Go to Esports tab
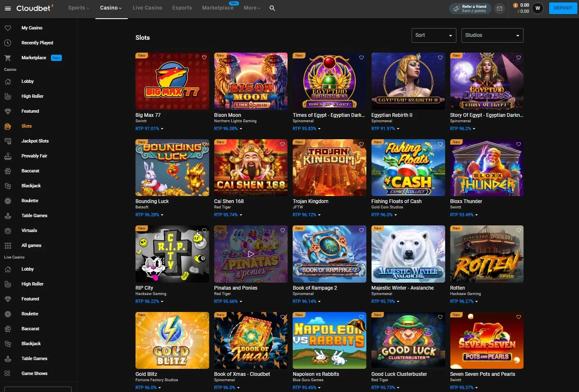Screen dimensions: 579x392 (182, 8)
